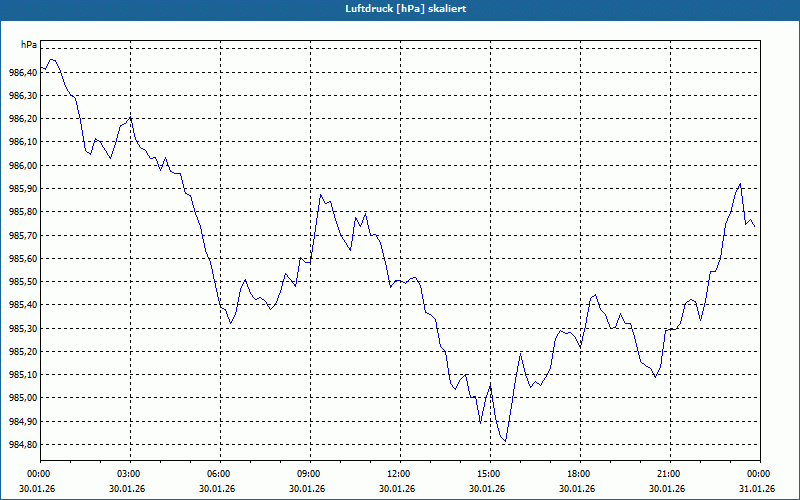Image resolution: width=800 pixels, height=500 pixels.
Task: Select the 986,40 pressure axis label
Action: (23, 73)
